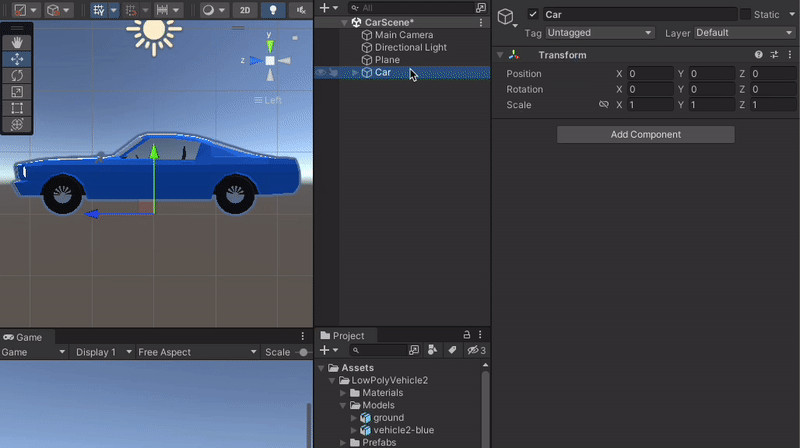800x448 pixels.
Task: Adjust the Game view Scale slider
Action: coord(303,352)
